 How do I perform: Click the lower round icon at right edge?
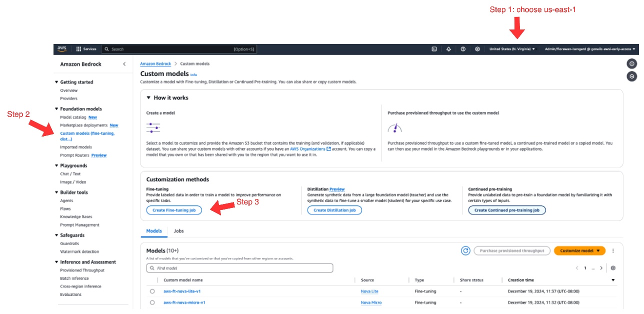[632, 76]
